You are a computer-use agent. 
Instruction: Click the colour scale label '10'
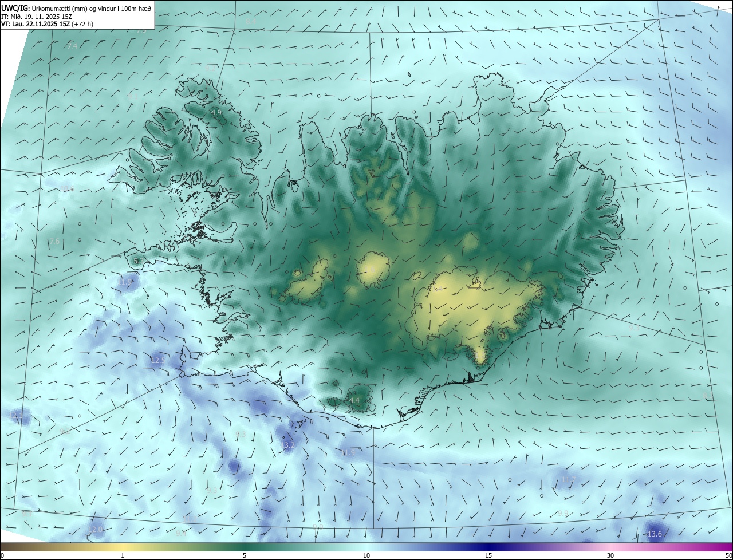(366, 556)
